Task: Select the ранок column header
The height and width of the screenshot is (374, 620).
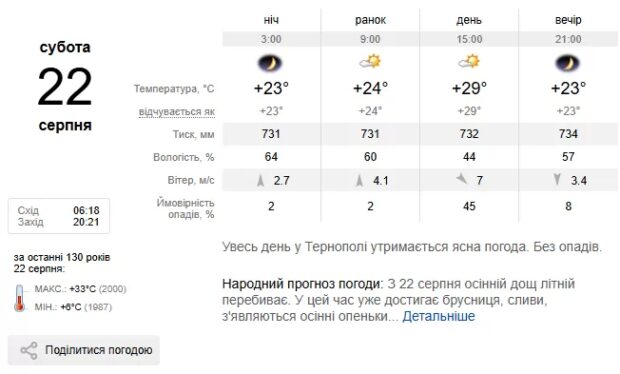Action: 370,20
